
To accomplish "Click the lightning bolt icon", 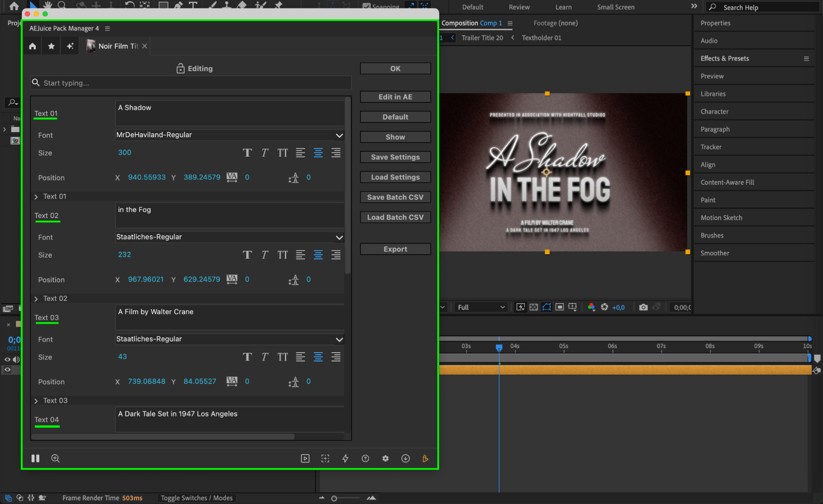I will coord(345,458).
